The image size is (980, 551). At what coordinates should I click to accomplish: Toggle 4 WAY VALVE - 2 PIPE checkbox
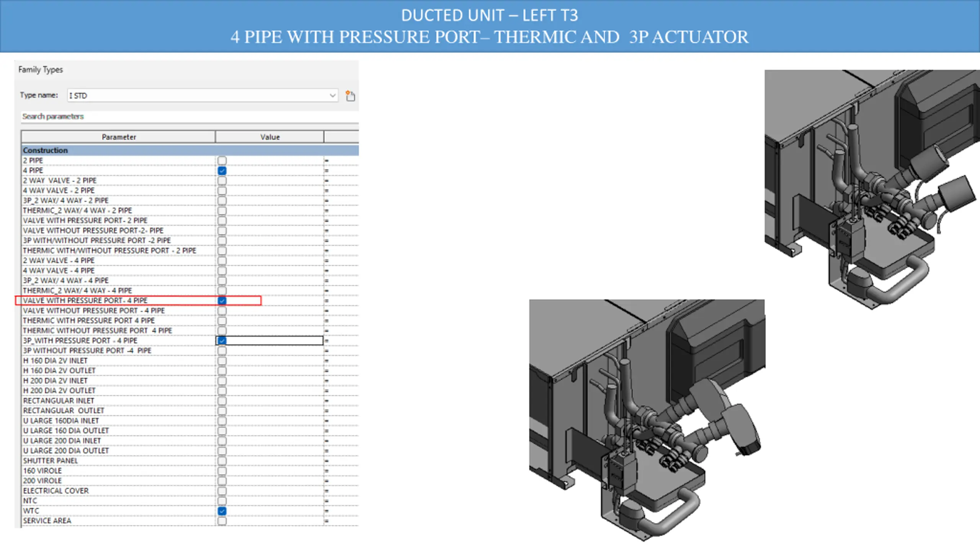pos(222,190)
